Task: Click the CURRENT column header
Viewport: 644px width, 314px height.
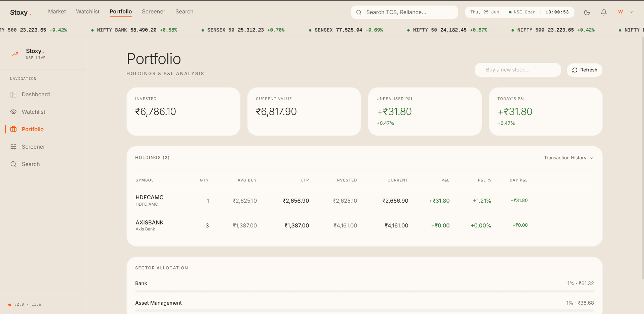Action: click(398, 180)
